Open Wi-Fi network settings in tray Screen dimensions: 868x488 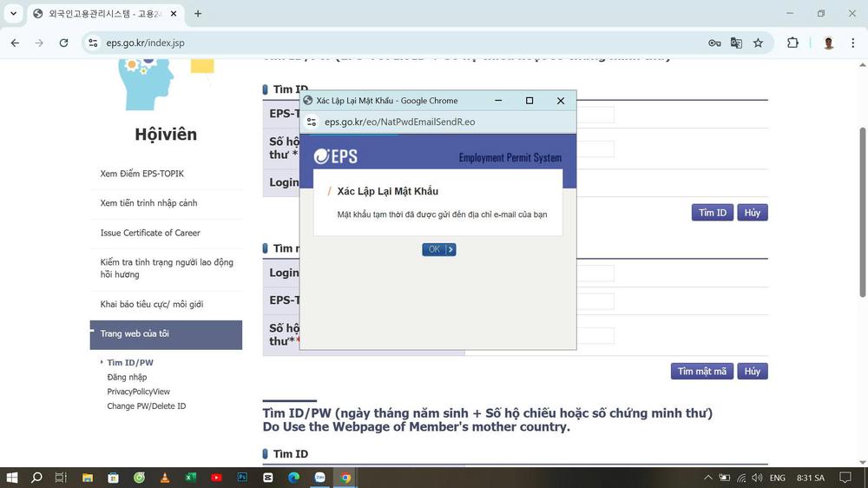(x=741, y=478)
